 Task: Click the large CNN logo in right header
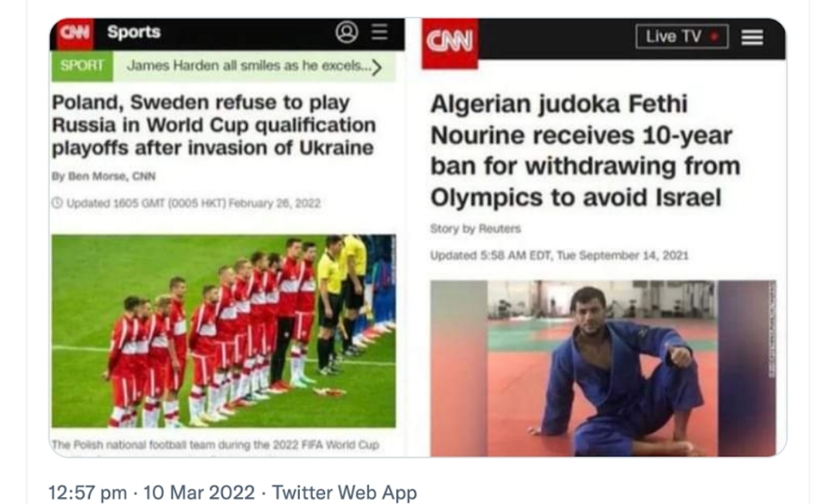pos(450,43)
